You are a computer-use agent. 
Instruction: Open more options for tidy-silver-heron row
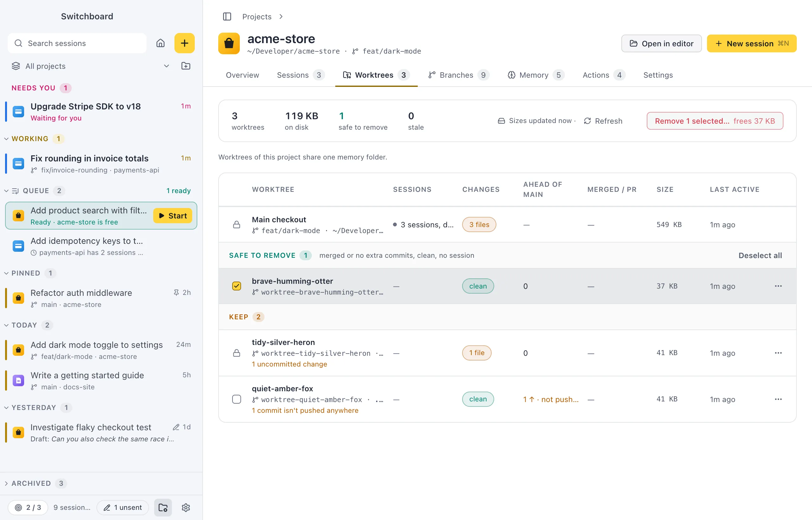pos(778,353)
